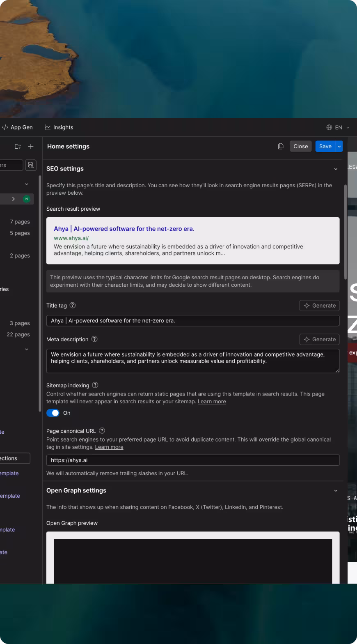Click the Page canonical URL input field
Screen dimensions: 357x644
point(193,460)
